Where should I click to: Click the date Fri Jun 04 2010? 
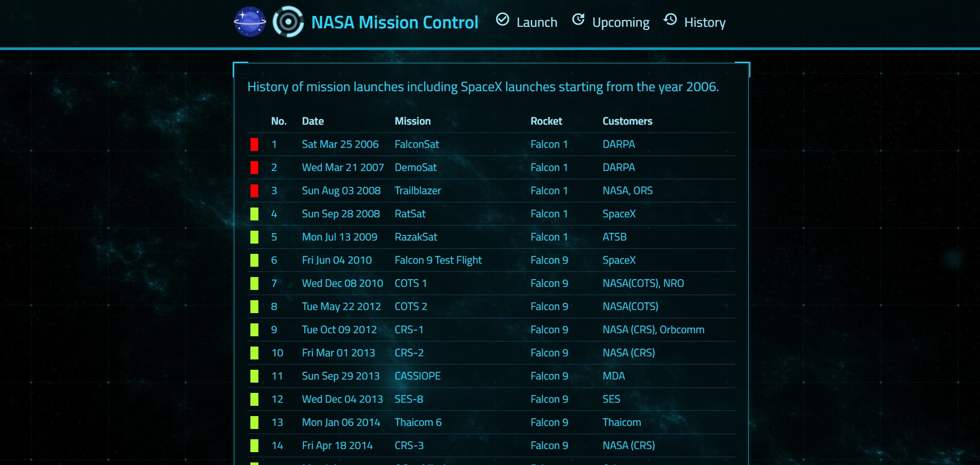[337, 260]
